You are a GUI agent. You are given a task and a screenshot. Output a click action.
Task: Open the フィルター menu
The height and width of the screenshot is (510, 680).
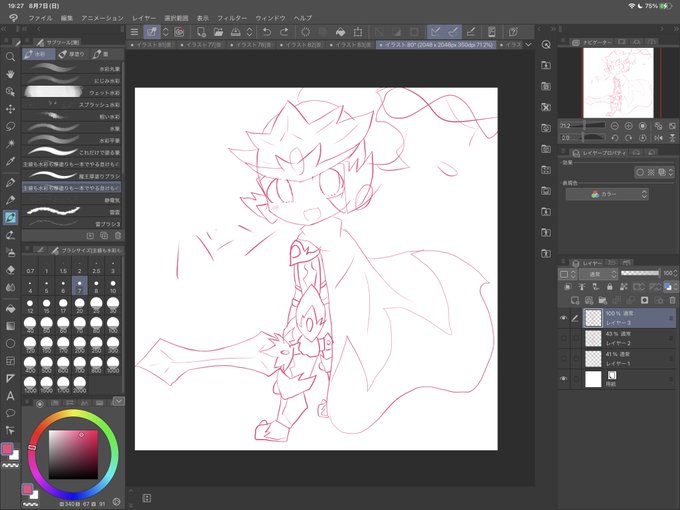coord(232,18)
